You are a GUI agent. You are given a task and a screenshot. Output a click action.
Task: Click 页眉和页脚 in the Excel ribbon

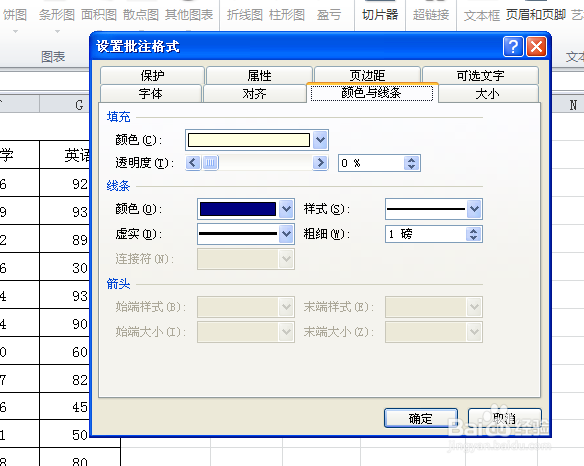click(x=536, y=15)
